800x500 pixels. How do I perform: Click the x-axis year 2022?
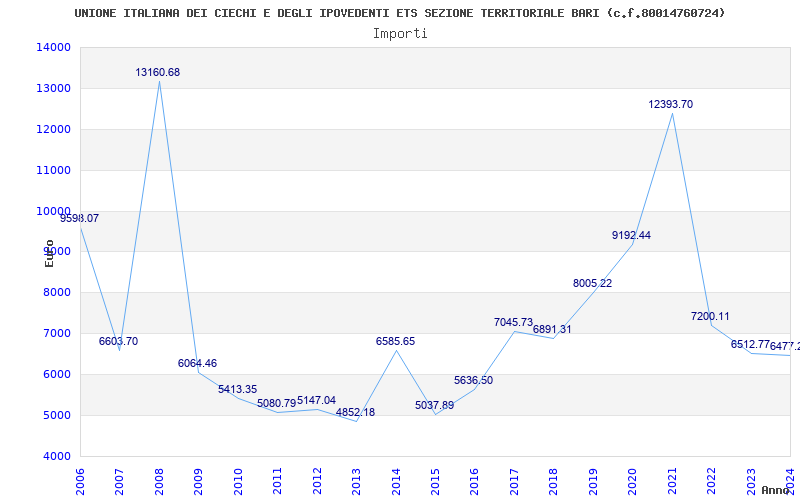(712, 482)
